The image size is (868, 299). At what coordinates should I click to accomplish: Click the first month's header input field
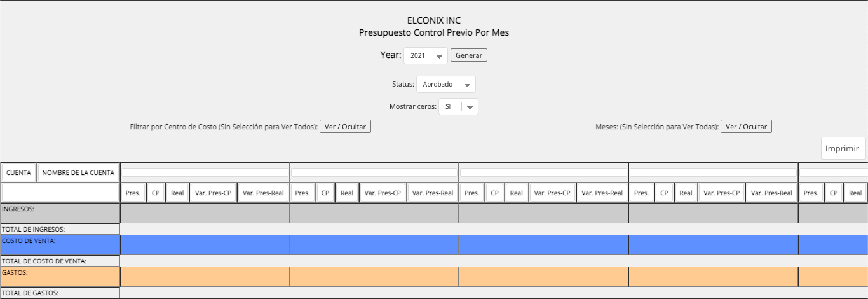tap(205, 172)
